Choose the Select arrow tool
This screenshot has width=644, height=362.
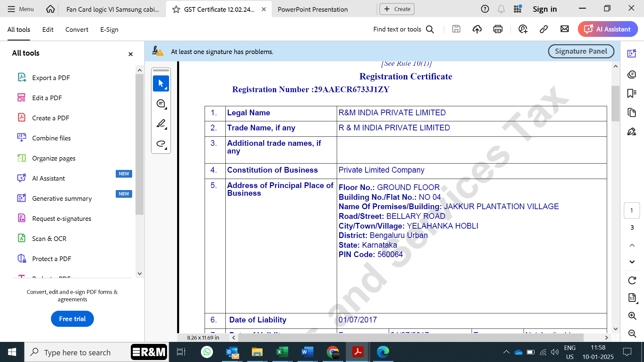(161, 83)
